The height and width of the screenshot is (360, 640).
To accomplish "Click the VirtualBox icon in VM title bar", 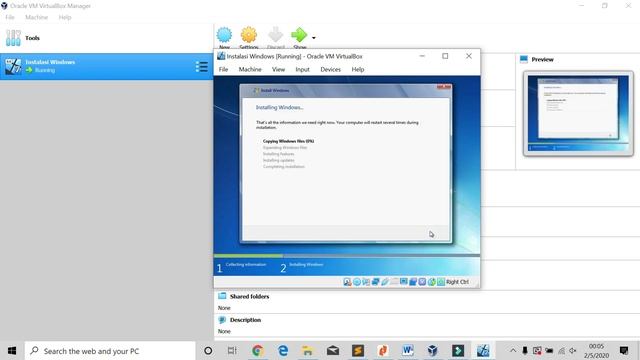I will click(x=221, y=56).
